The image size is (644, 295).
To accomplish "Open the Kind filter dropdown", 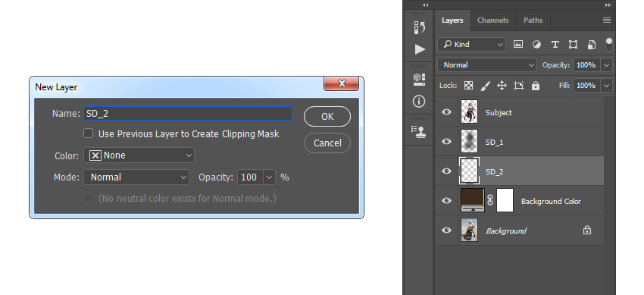I will tap(471, 45).
